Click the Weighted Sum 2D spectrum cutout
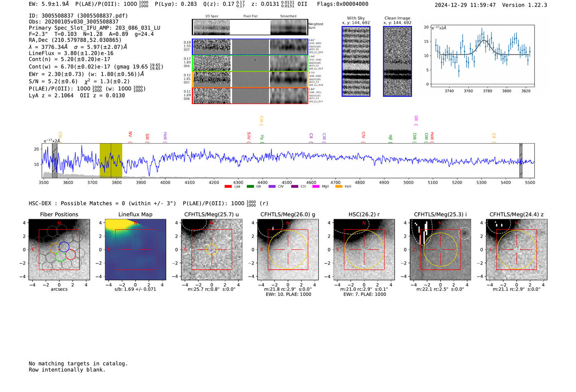This screenshot has width=576, height=392. tap(211, 27)
